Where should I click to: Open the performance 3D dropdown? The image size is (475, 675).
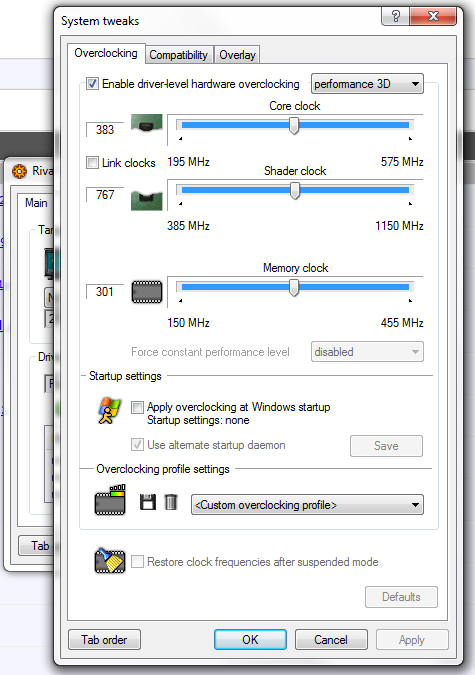pyautogui.click(x=367, y=84)
